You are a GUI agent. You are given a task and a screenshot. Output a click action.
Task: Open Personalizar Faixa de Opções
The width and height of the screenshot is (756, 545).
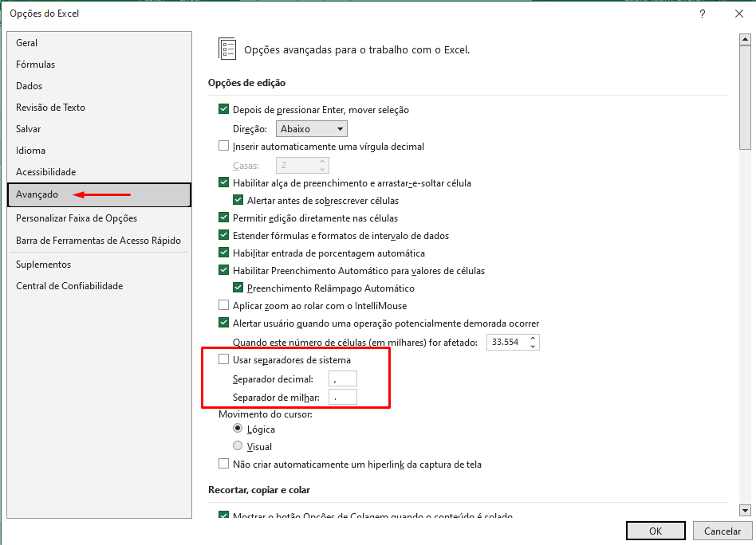[100, 218]
